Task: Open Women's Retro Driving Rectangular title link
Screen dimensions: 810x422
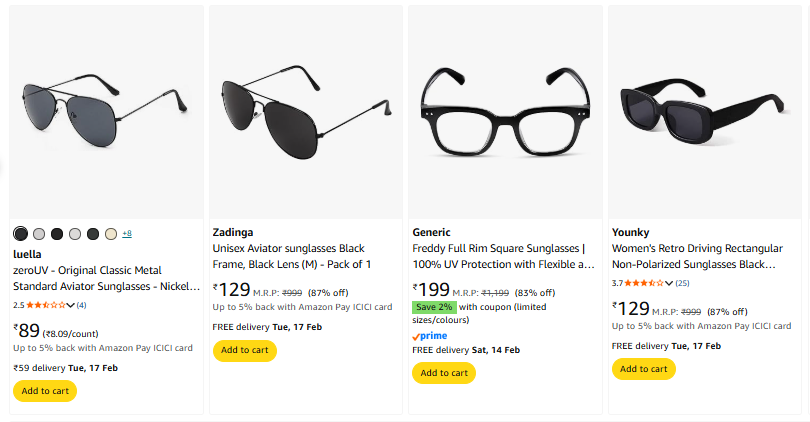Action: click(x=699, y=256)
